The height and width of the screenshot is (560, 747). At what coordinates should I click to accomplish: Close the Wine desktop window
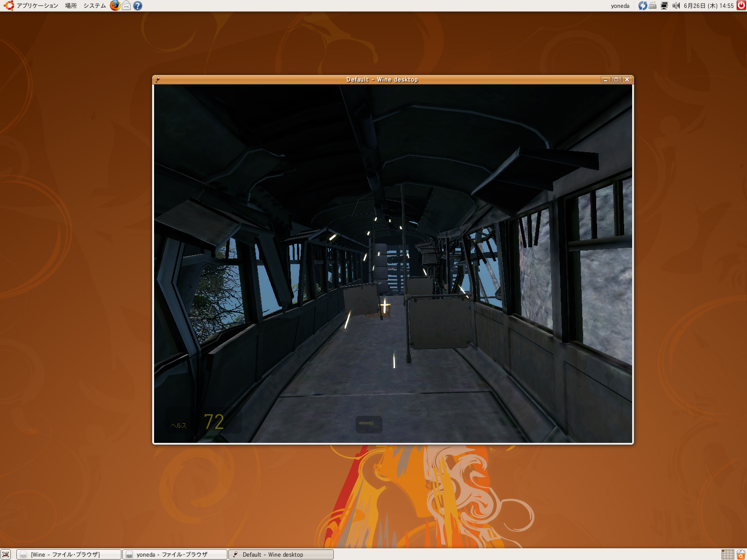click(x=627, y=79)
